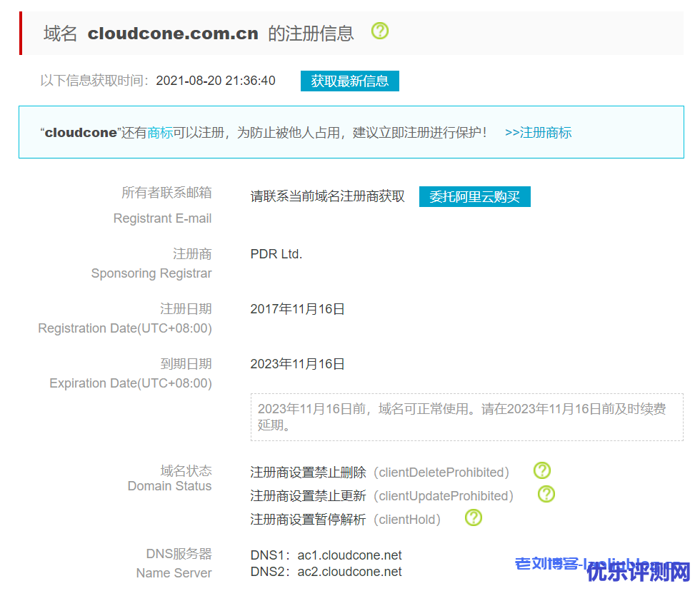Click the 委托阿里云购买 button

tap(474, 197)
